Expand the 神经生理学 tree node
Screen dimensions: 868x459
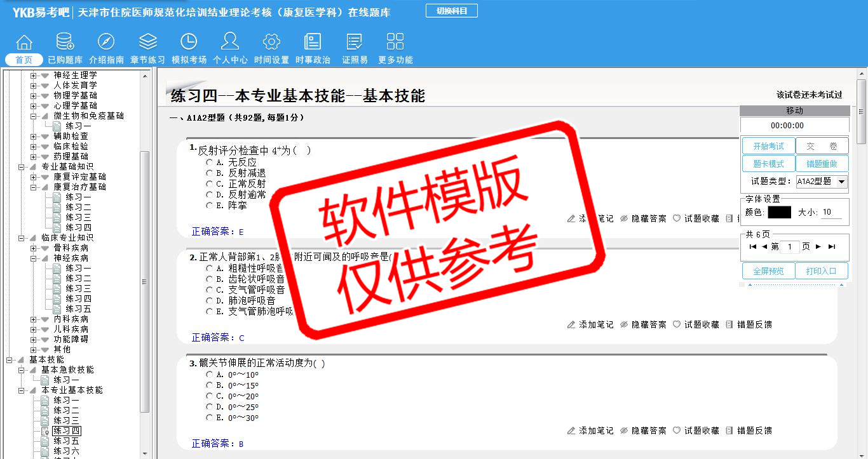click(34, 75)
